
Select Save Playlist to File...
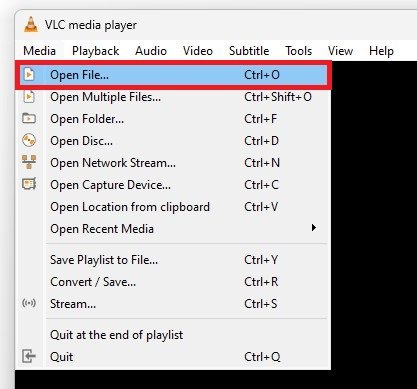coord(173,260)
